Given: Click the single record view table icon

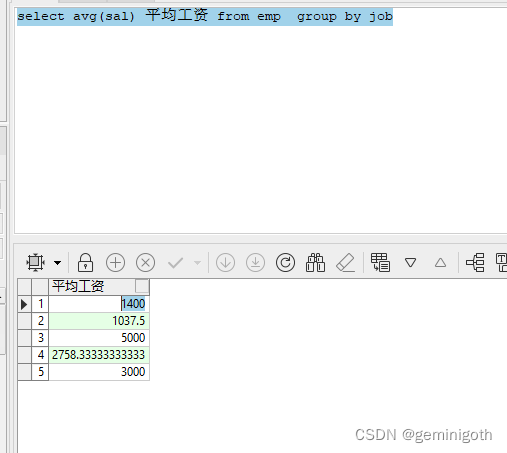Looking at the screenshot, I should [380, 262].
